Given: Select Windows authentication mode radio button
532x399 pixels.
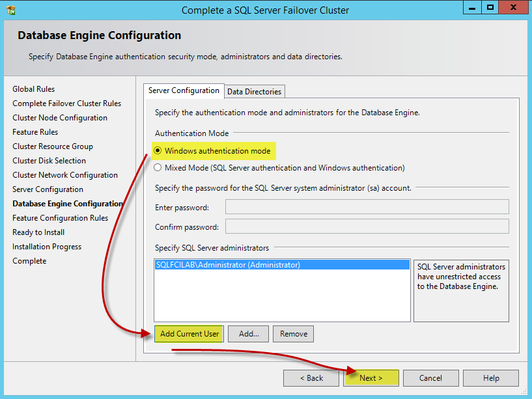Looking at the screenshot, I should 158,150.
